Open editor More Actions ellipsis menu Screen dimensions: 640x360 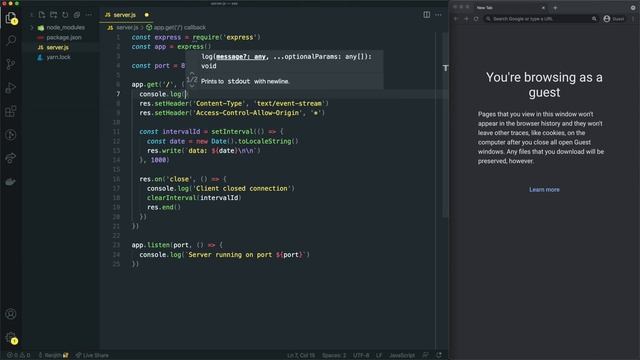coord(438,15)
